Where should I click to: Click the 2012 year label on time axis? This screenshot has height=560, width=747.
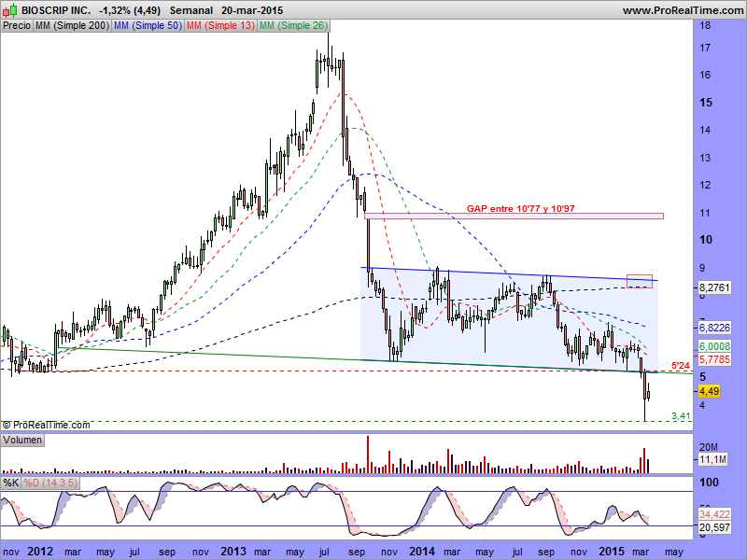point(40,552)
